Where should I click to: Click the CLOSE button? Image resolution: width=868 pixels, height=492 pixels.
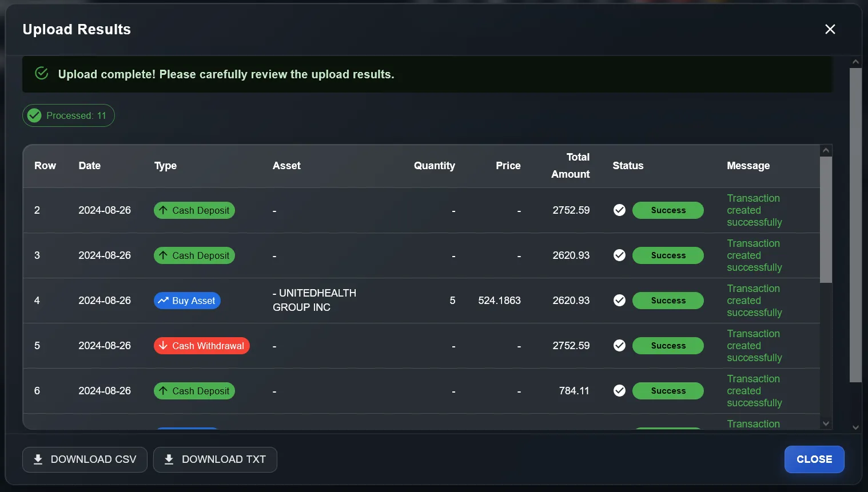click(x=814, y=459)
